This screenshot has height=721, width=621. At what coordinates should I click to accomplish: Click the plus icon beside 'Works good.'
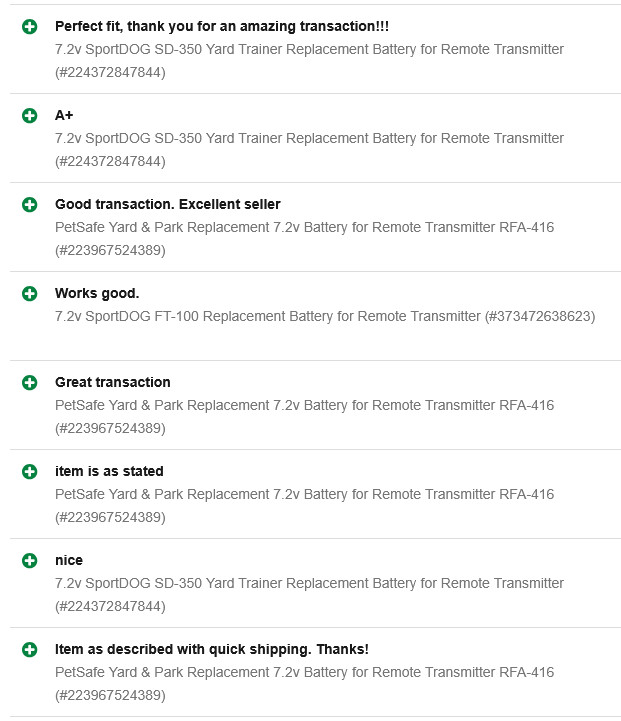click(x=30, y=293)
